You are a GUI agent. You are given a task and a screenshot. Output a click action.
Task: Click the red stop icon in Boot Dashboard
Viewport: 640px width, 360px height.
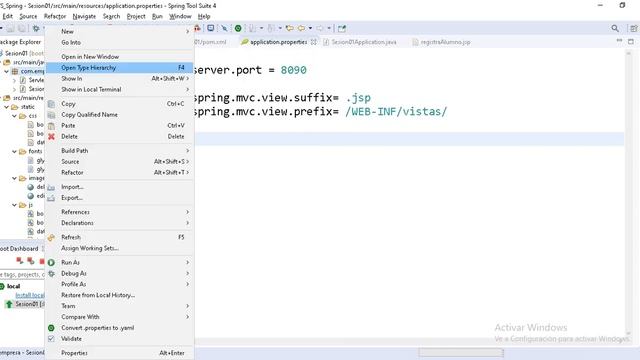click(42, 261)
